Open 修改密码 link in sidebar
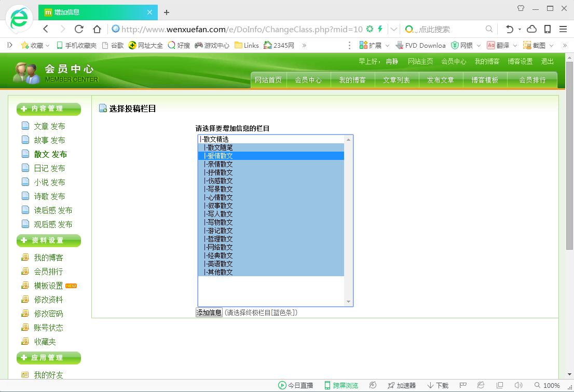 (x=48, y=314)
